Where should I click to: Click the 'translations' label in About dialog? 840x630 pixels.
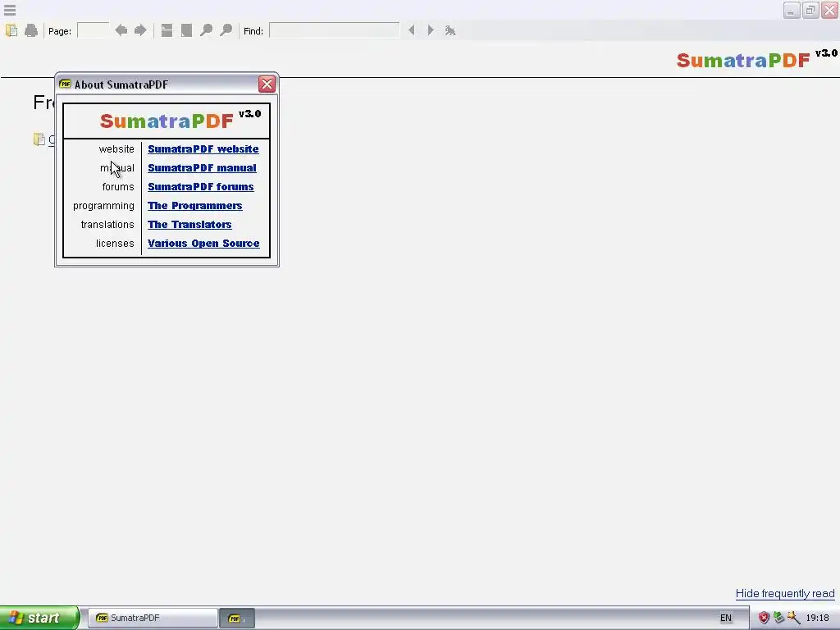point(107,225)
